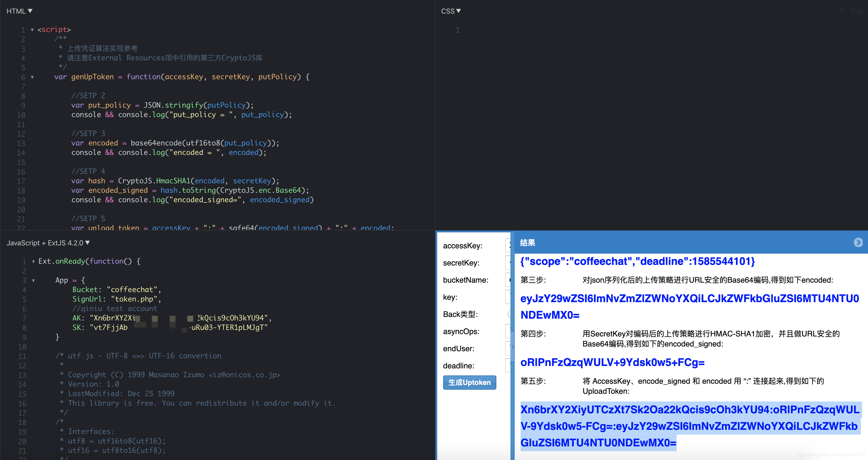868x460 pixels.
Task: Place cursor on empty CSS editor line 1
Action: pos(660,30)
